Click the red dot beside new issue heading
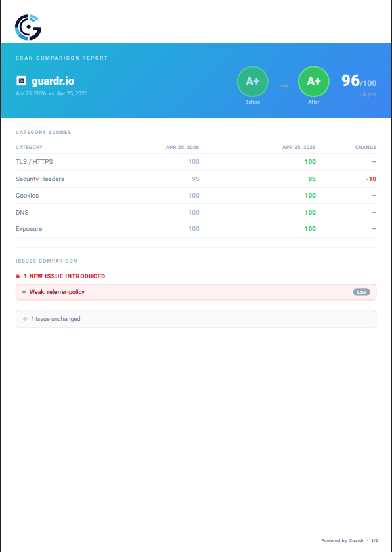The width and height of the screenshot is (392, 552). [18, 277]
